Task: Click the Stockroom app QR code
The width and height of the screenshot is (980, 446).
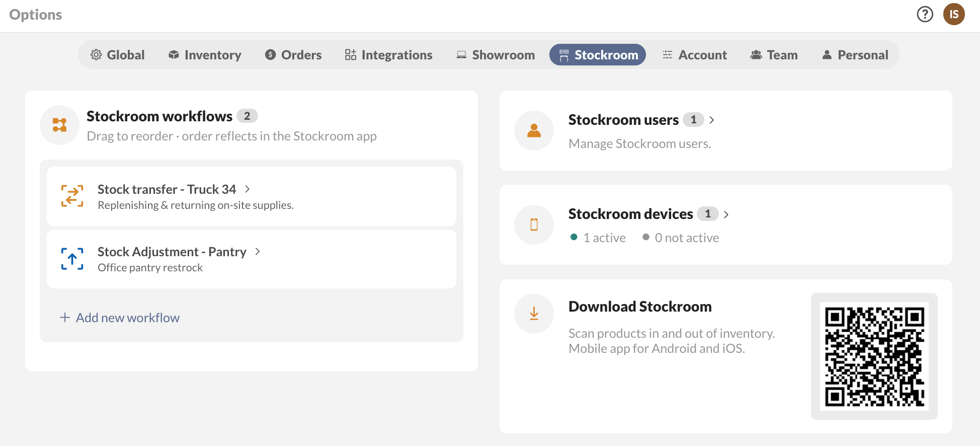Action: tap(874, 356)
